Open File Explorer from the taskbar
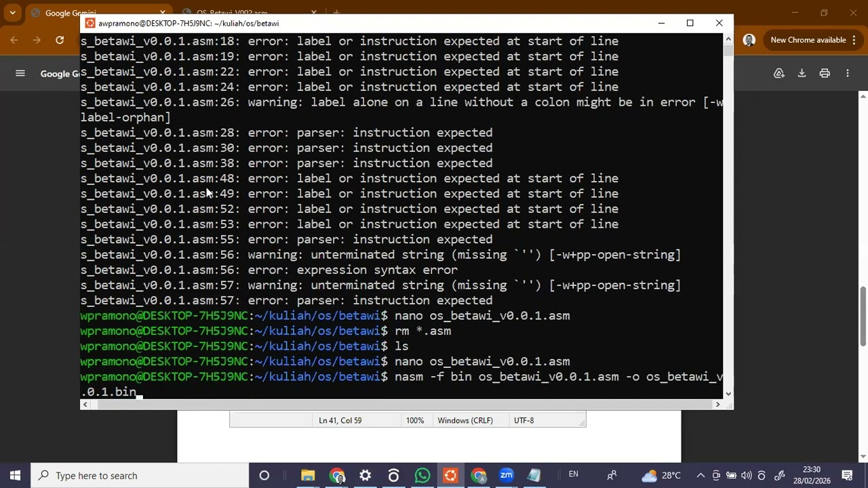Screen dimensions: 868x488 [x=308, y=475]
